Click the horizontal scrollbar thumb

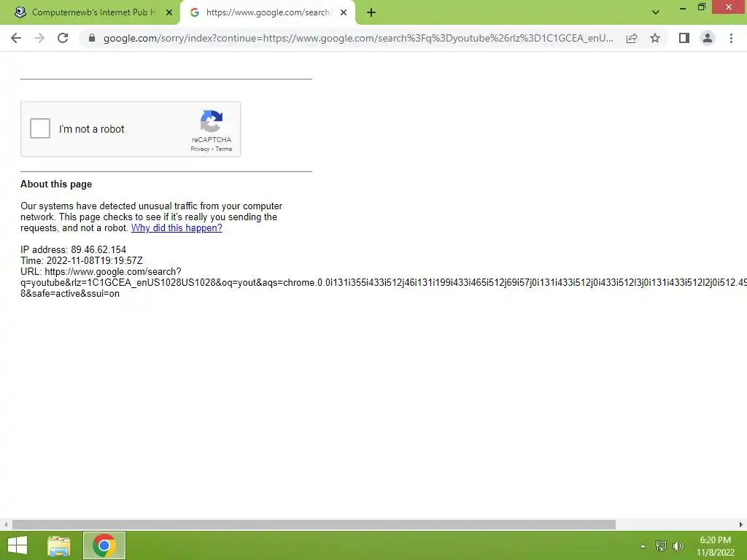[314, 525]
